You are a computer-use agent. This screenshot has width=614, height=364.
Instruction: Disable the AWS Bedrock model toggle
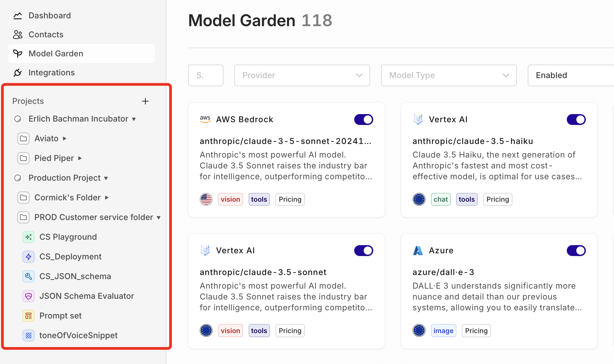(x=364, y=120)
